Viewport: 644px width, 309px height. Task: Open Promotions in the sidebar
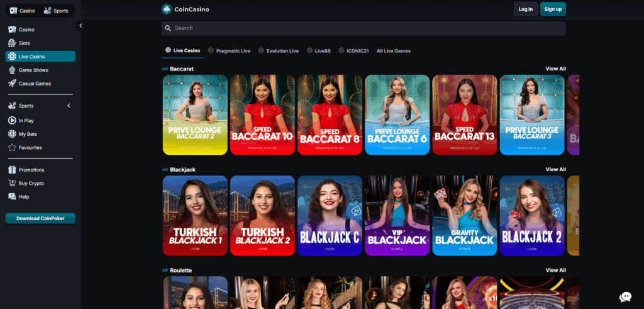(40, 170)
